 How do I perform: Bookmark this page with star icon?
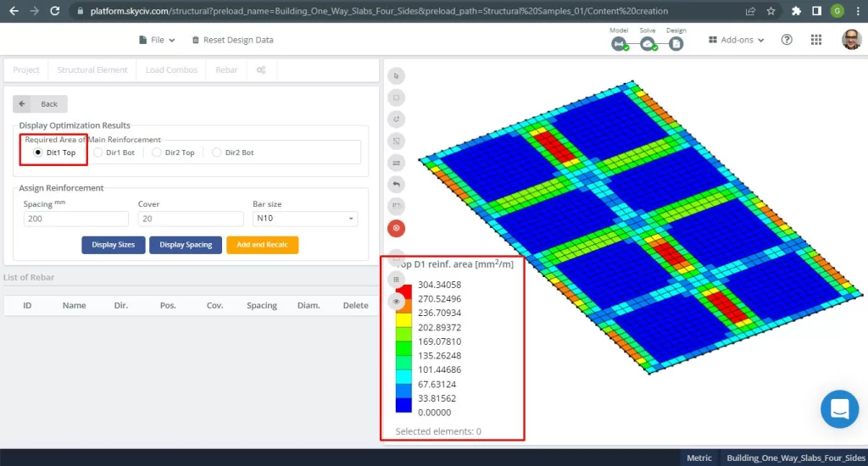771,11
